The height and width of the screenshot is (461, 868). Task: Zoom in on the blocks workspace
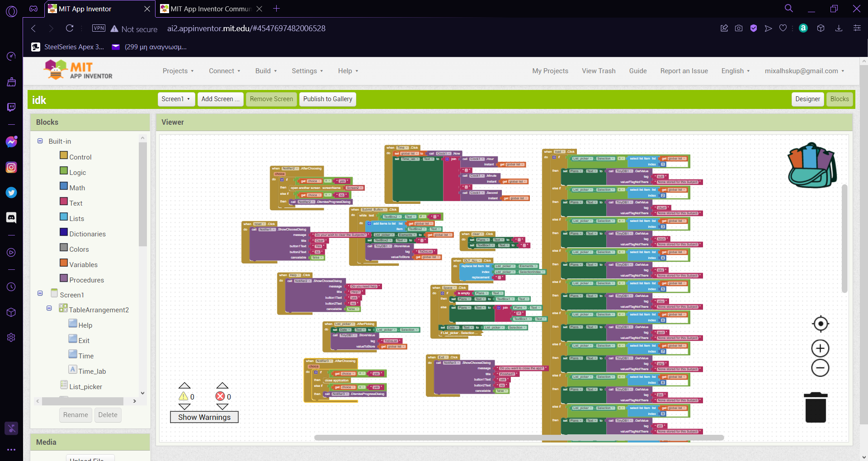(x=820, y=348)
